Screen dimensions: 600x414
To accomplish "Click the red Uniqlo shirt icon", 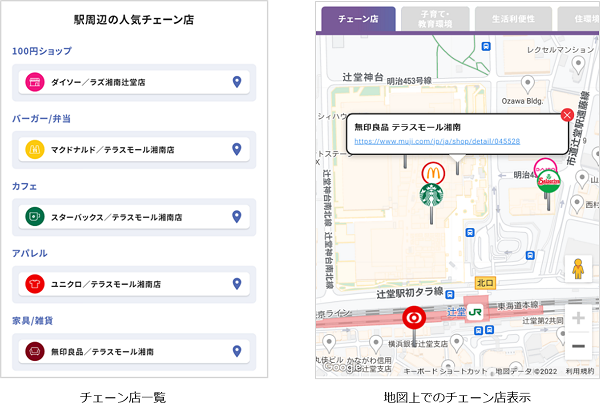I will (35, 284).
